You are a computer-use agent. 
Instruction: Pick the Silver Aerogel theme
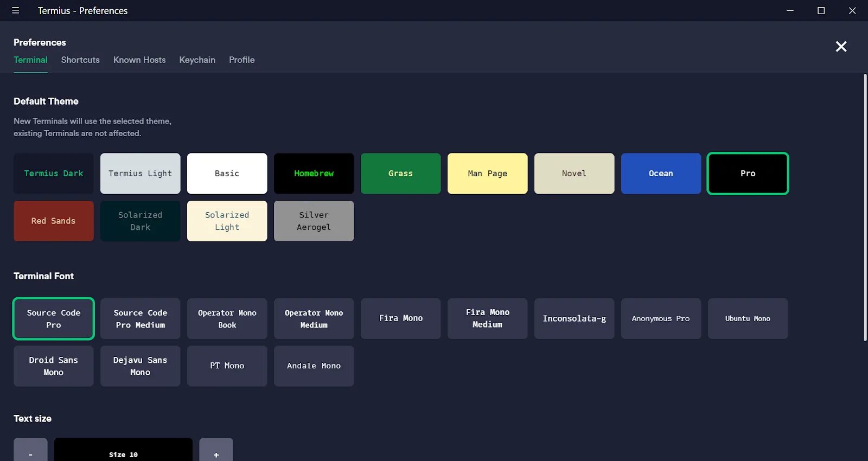pos(314,221)
